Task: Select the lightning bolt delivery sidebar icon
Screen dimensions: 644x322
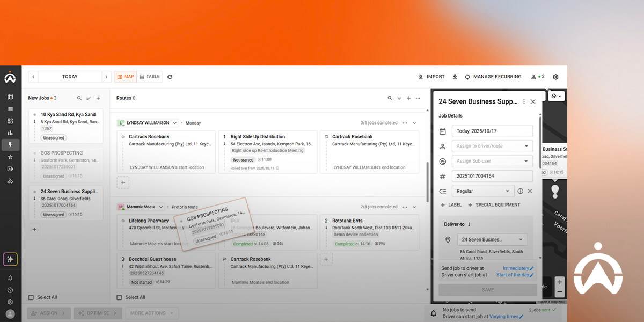Action: pos(10,145)
